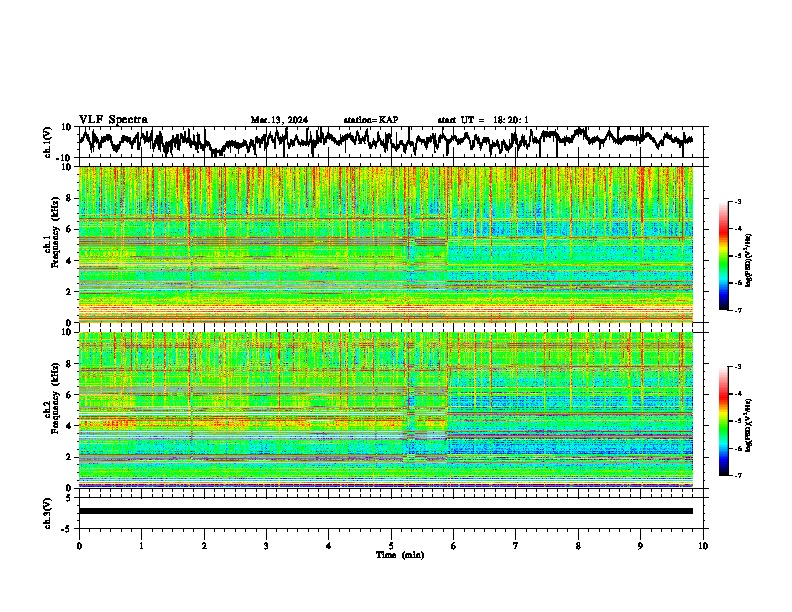This screenshot has width=792, height=612.
Task: Click time axis tick label "10"
Action: [x=703, y=546]
